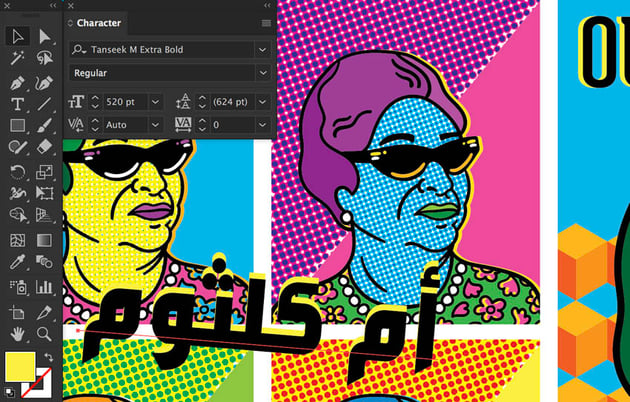Screen dimensions: 630x402
Task: Open the font size dropdown arrow
Action: coord(155,102)
